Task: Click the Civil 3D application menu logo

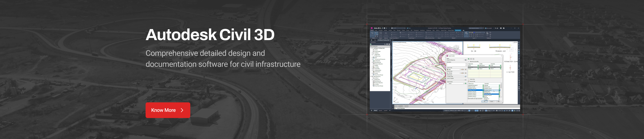Action: click(x=372, y=28)
